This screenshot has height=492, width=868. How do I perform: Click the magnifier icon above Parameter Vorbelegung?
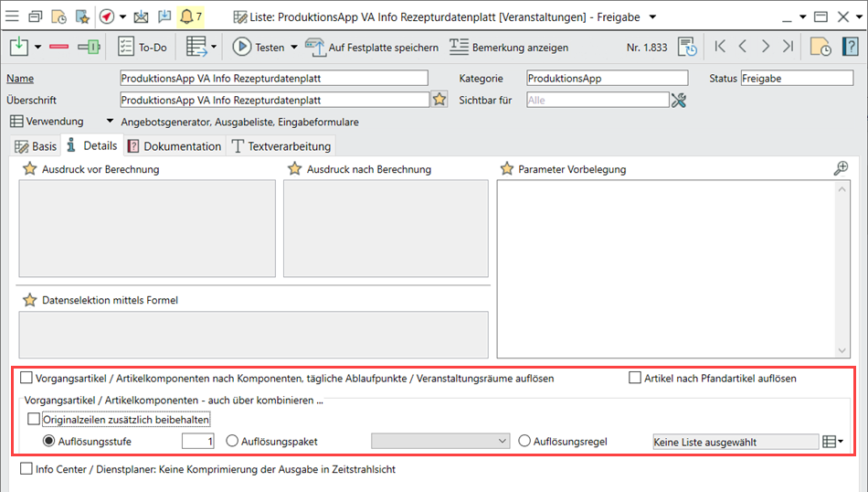point(842,168)
